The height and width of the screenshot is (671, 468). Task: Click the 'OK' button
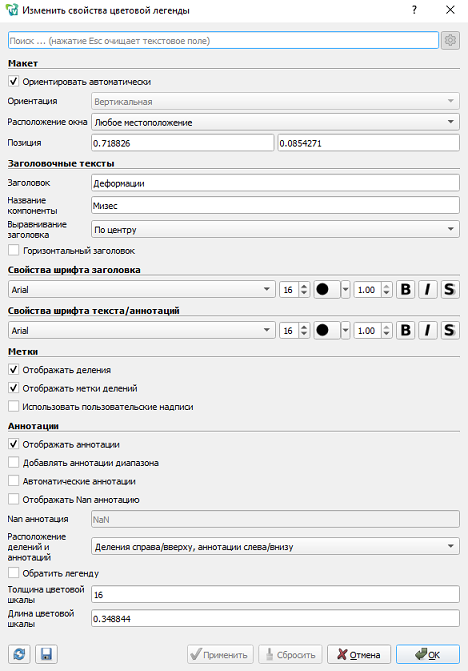coord(428,654)
